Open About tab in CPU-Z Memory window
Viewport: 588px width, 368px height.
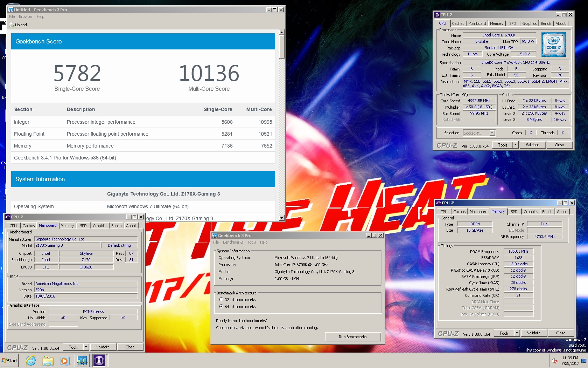[562, 212]
